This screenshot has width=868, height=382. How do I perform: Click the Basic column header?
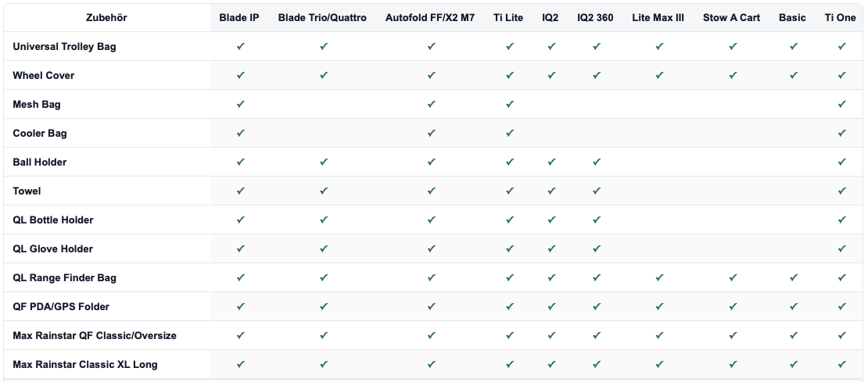(792, 18)
